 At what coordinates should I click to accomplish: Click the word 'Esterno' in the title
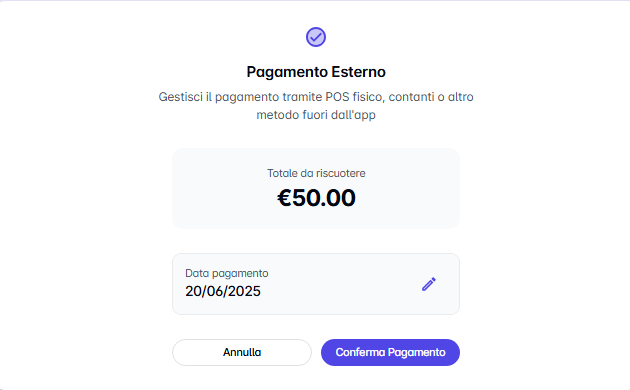tap(358, 72)
